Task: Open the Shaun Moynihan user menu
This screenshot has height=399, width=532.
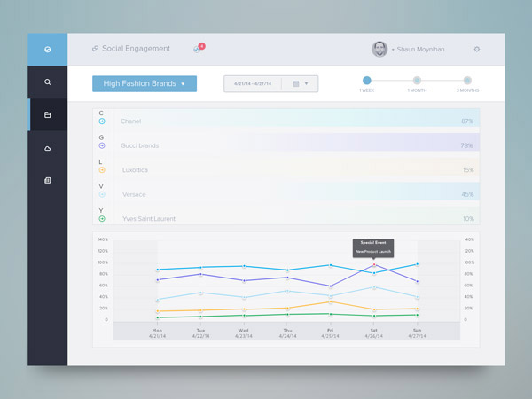Action: [x=418, y=49]
